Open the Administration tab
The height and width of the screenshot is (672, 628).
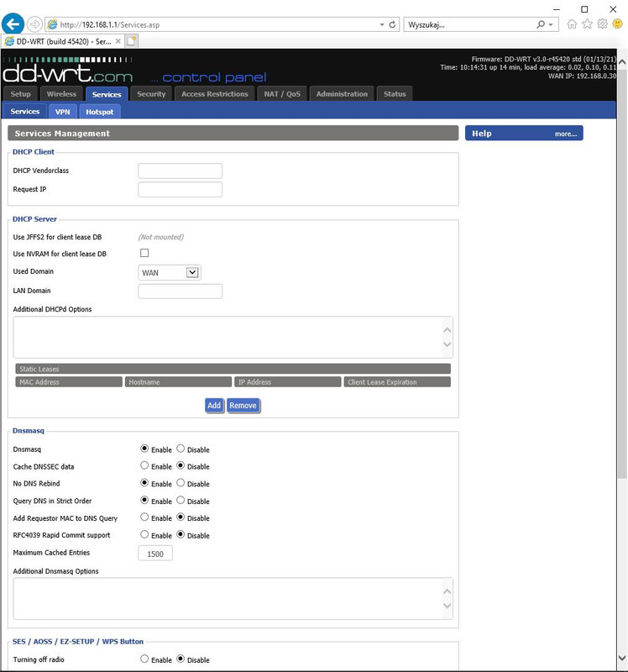click(342, 94)
